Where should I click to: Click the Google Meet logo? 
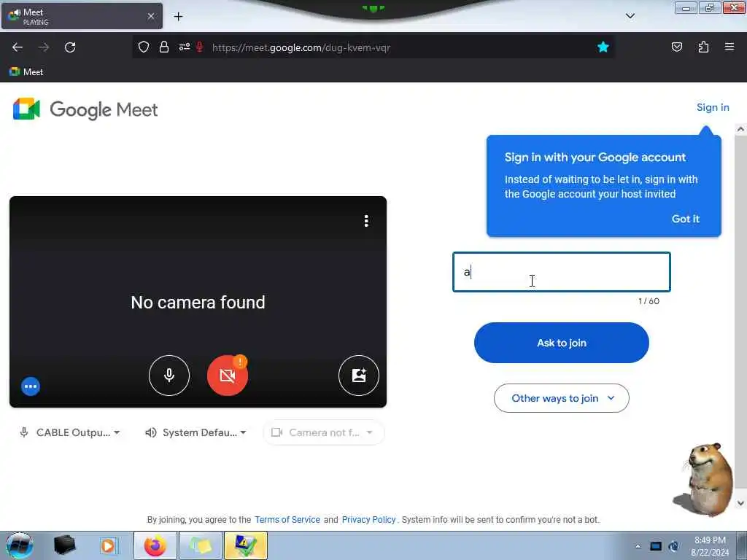coord(85,109)
